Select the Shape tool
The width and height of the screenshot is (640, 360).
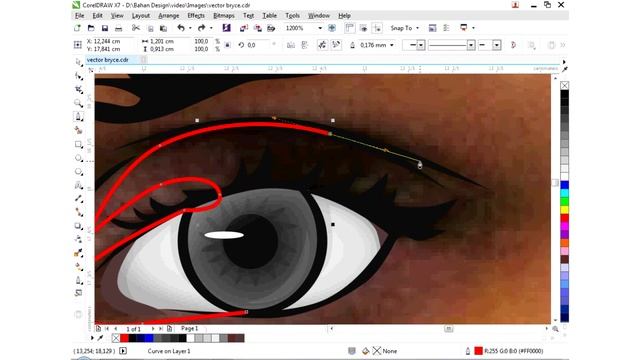click(x=78, y=76)
